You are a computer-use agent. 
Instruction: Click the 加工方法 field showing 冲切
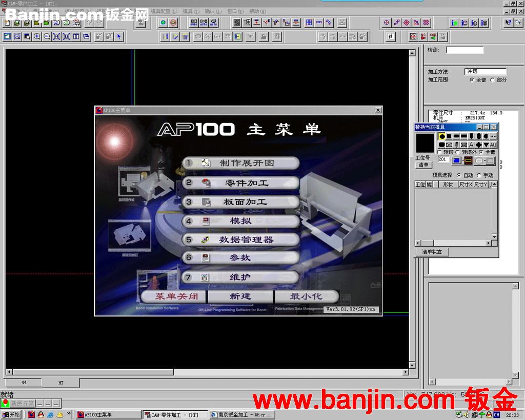pyautogui.click(x=486, y=71)
